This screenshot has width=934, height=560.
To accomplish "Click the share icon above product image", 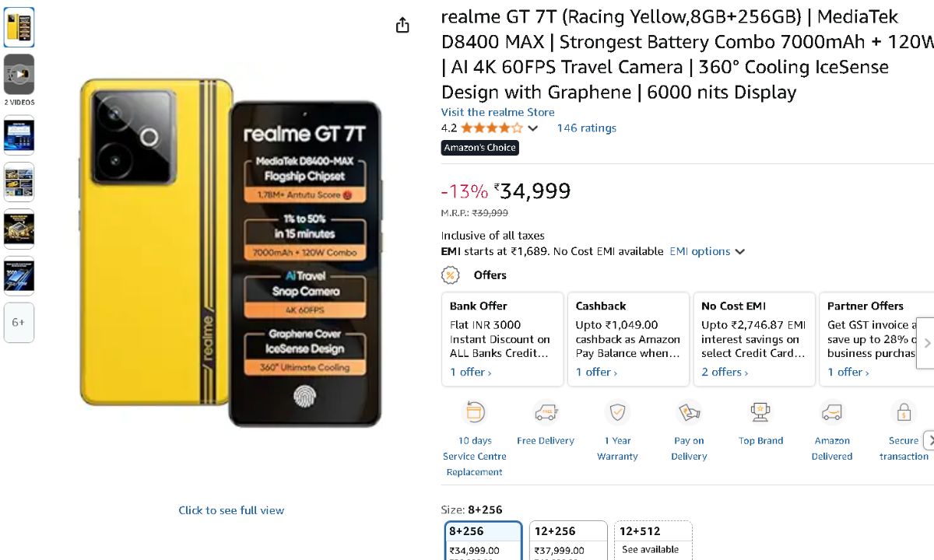I will (402, 26).
